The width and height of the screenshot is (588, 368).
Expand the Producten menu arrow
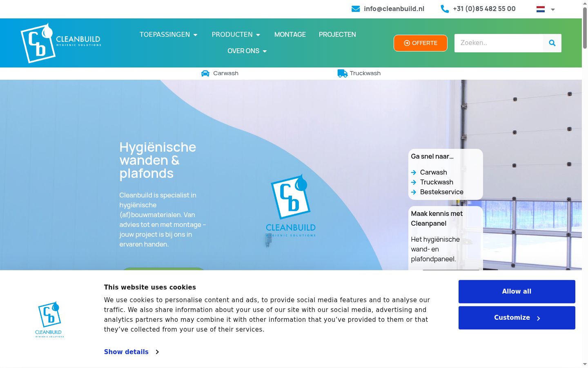click(x=258, y=35)
